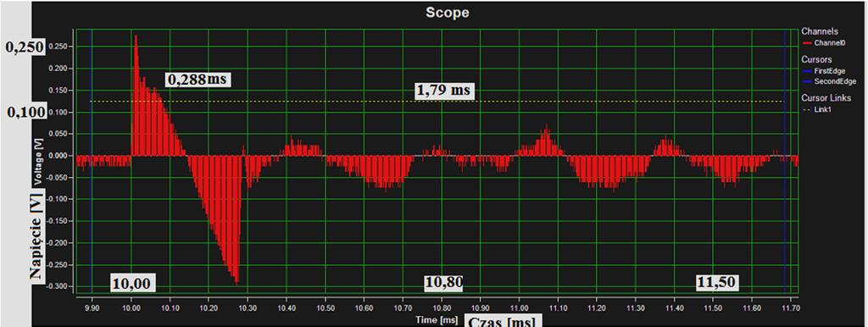The height and width of the screenshot is (327, 868).
Task: Click the Link1 dashed legend marker
Action: click(807, 109)
